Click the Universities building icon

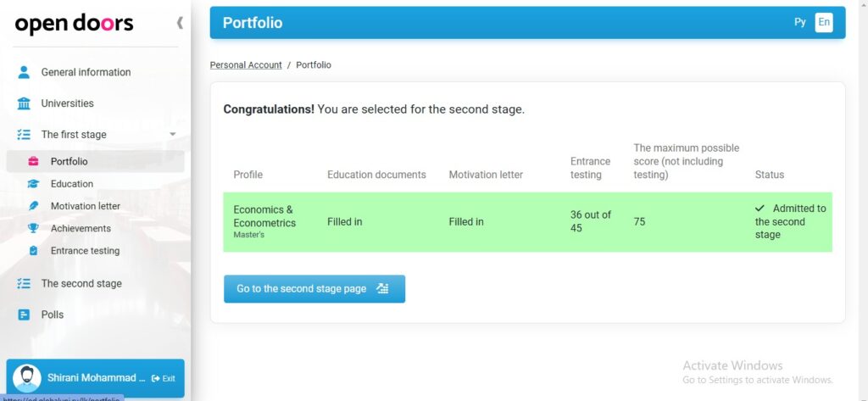(23, 103)
